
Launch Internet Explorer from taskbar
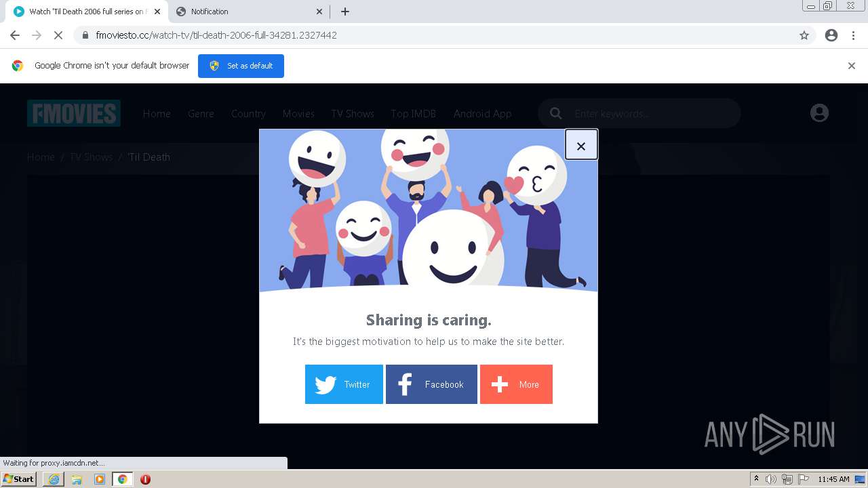tap(54, 479)
